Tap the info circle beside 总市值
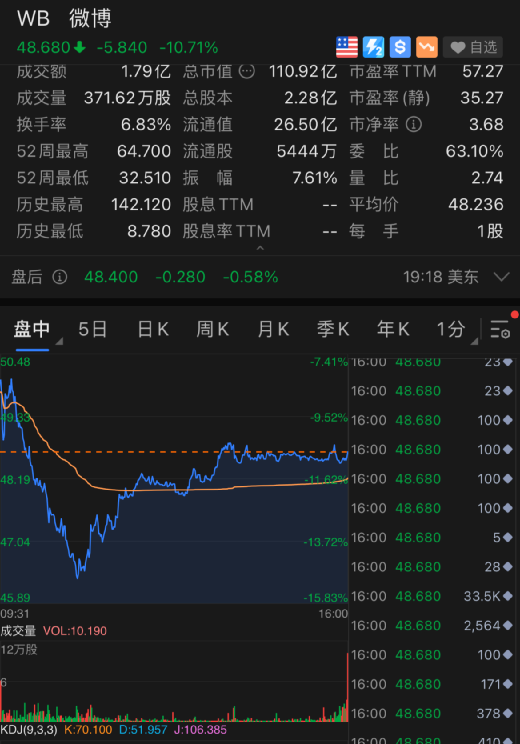 pos(247,72)
